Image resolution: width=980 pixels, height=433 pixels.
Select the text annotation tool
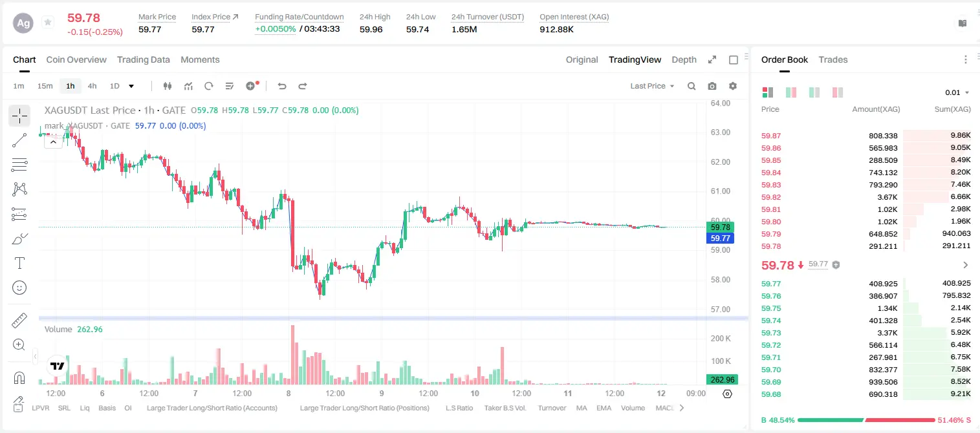point(19,263)
